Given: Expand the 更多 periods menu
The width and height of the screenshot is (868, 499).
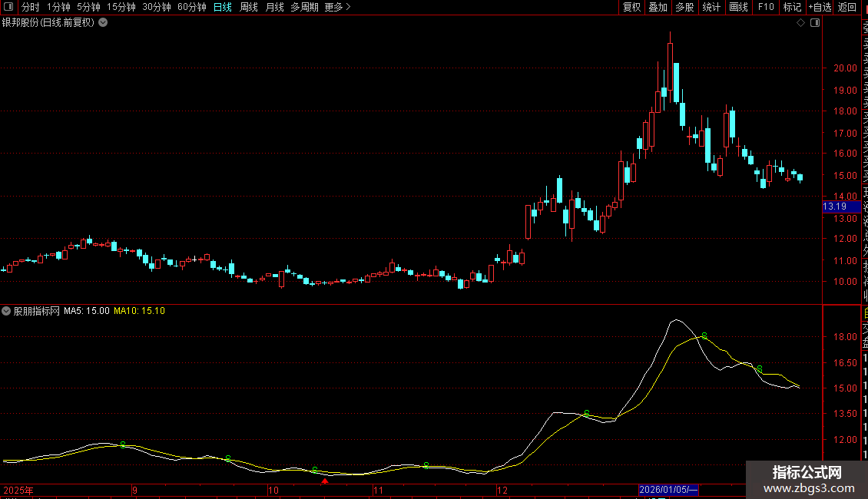Looking at the screenshot, I should pos(337,7).
